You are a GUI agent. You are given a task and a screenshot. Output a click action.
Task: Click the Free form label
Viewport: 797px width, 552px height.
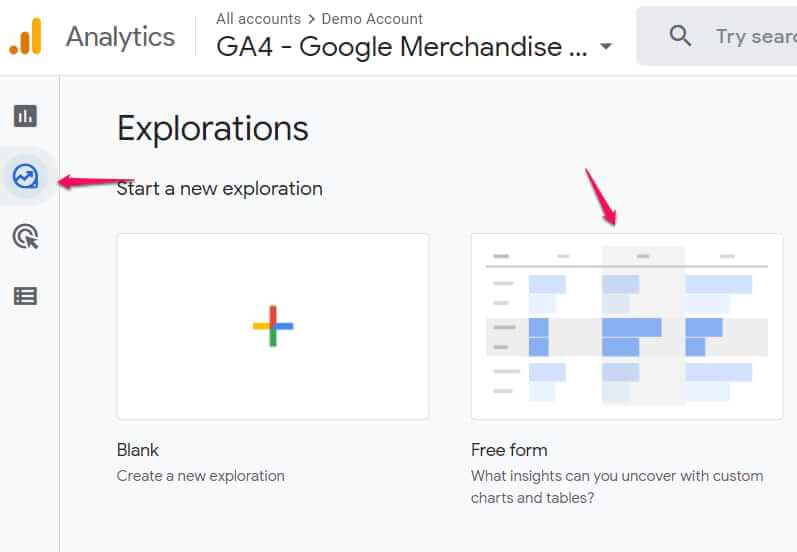click(x=509, y=450)
